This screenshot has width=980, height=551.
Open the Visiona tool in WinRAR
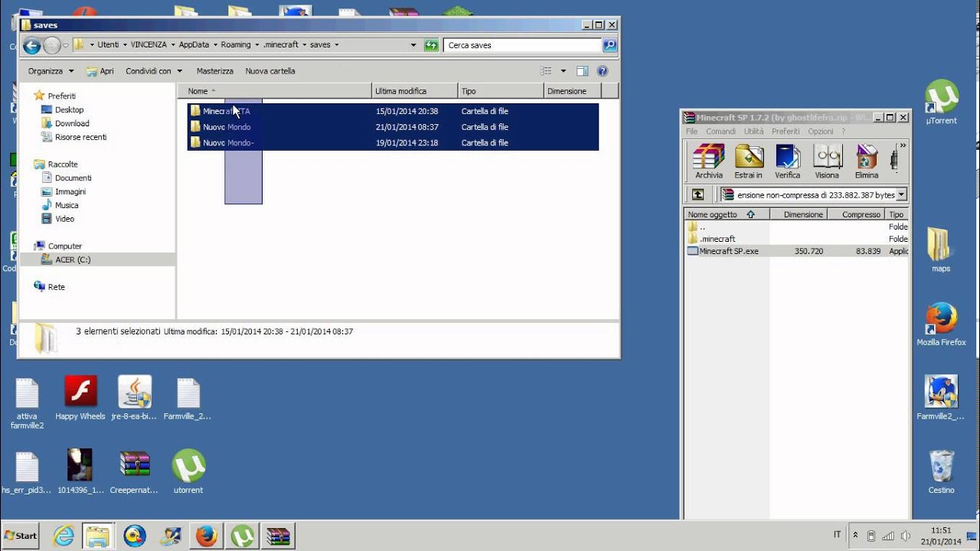[x=827, y=161]
